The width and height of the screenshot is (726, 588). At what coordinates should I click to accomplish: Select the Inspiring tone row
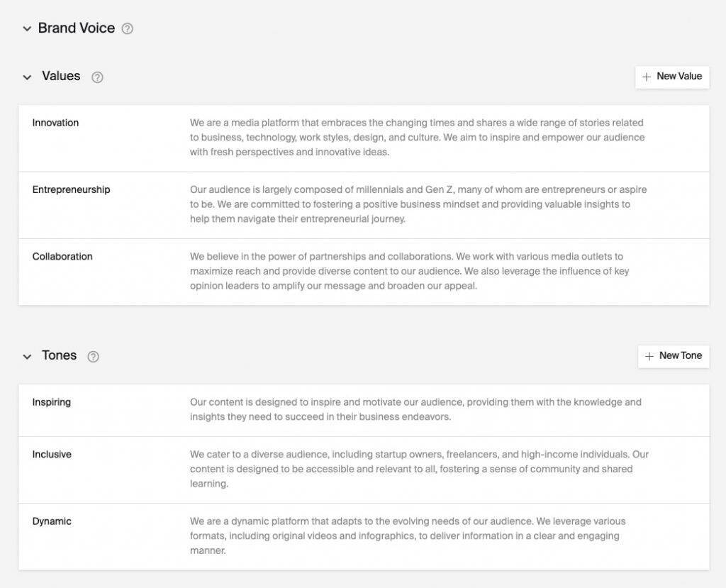pos(51,402)
